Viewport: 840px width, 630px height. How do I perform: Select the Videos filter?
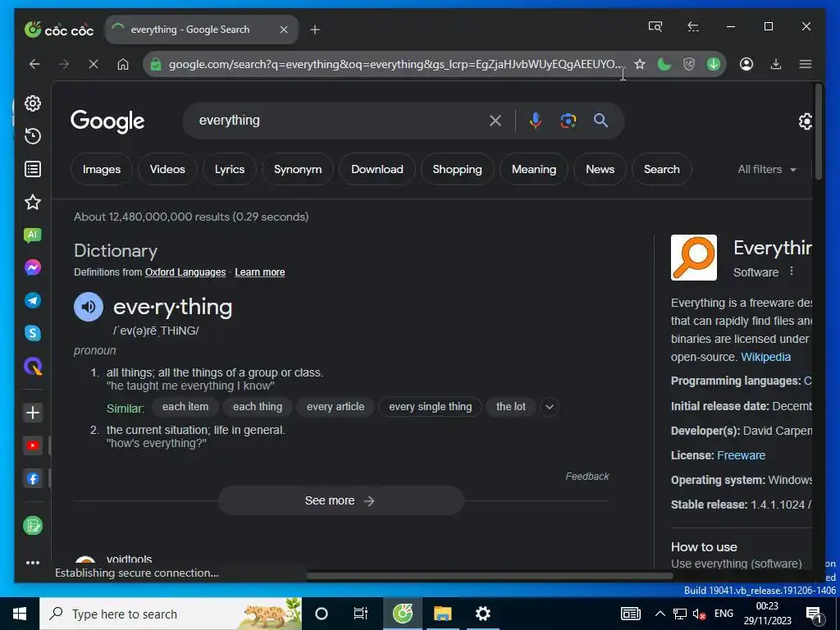[x=167, y=169]
